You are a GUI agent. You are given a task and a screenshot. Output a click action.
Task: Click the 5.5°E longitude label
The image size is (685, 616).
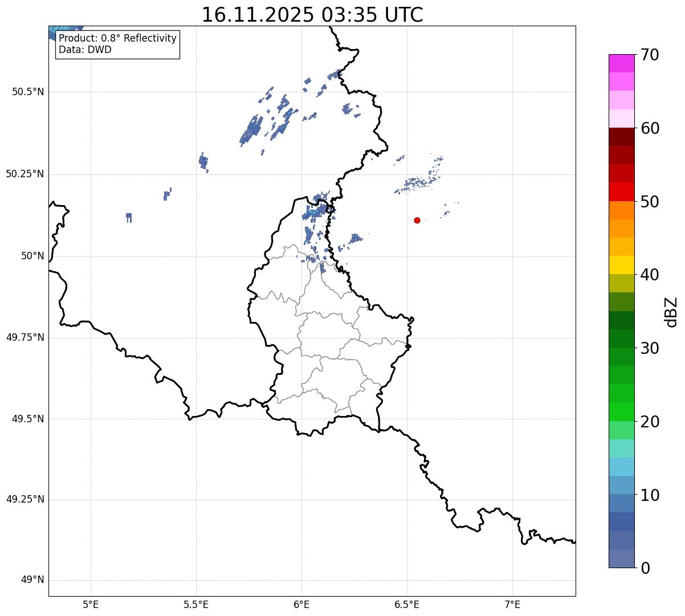point(196,605)
